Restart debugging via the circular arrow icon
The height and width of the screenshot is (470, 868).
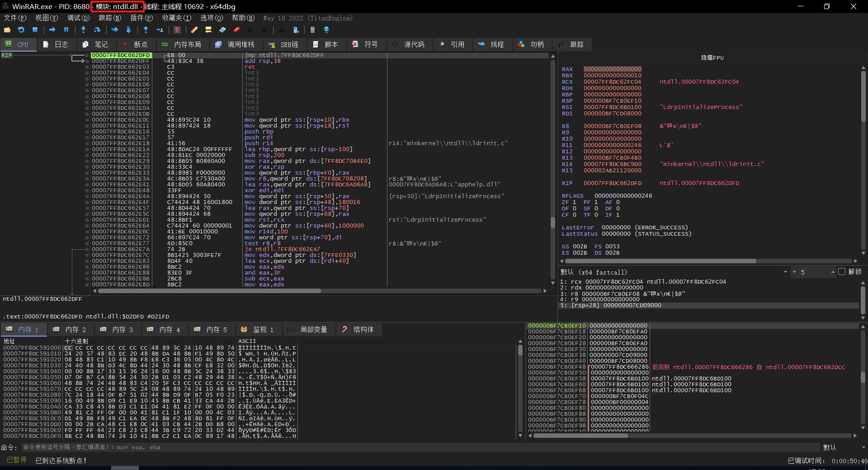(21, 30)
